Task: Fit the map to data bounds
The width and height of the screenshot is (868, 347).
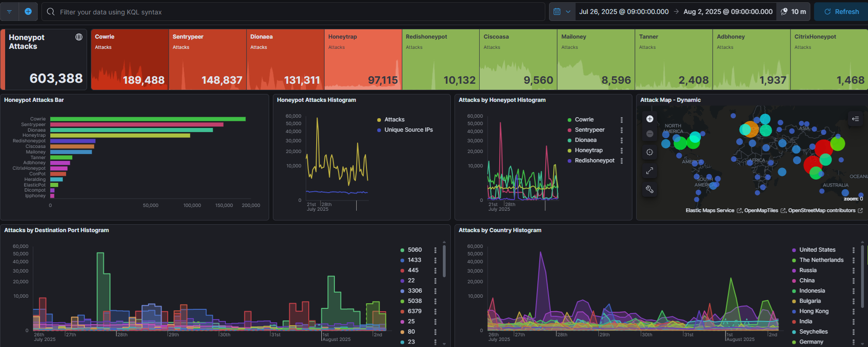Action: pos(650,152)
